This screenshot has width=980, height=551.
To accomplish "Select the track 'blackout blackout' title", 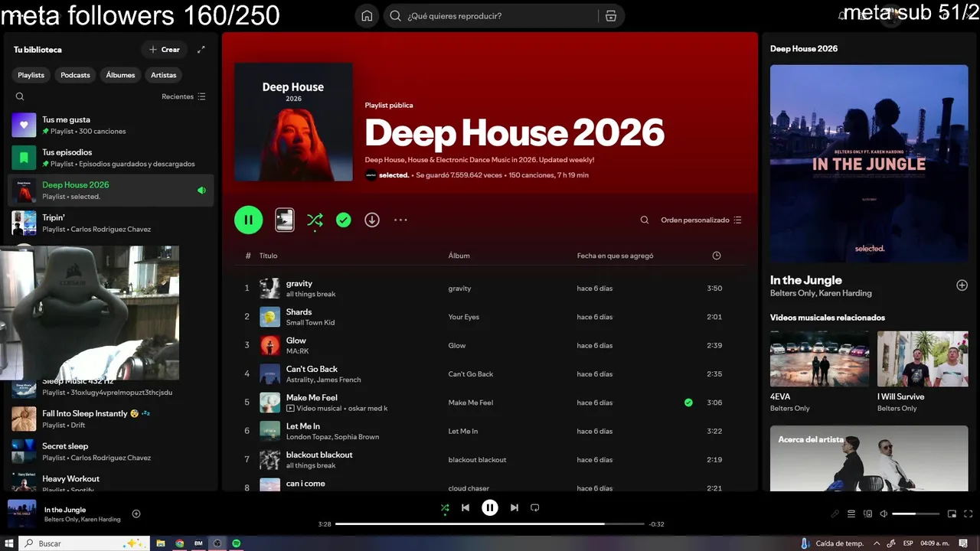I will 319,455.
